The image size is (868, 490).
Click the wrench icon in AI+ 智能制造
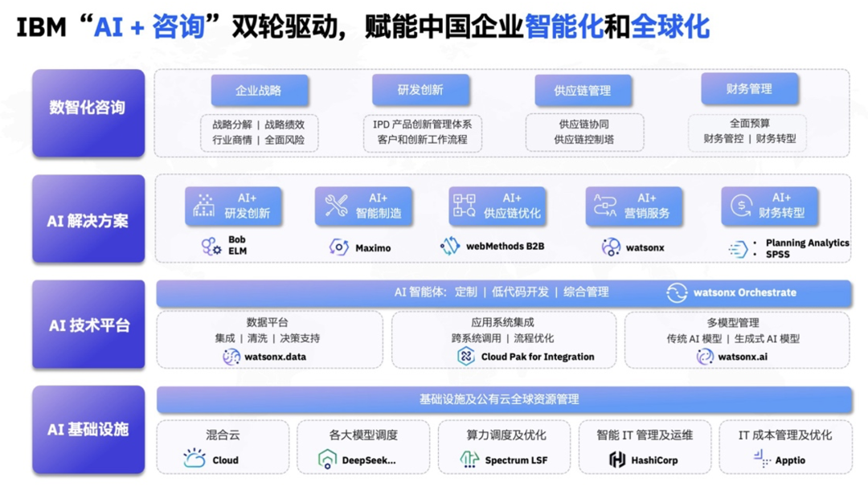pyautogui.click(x=336, y=206)
